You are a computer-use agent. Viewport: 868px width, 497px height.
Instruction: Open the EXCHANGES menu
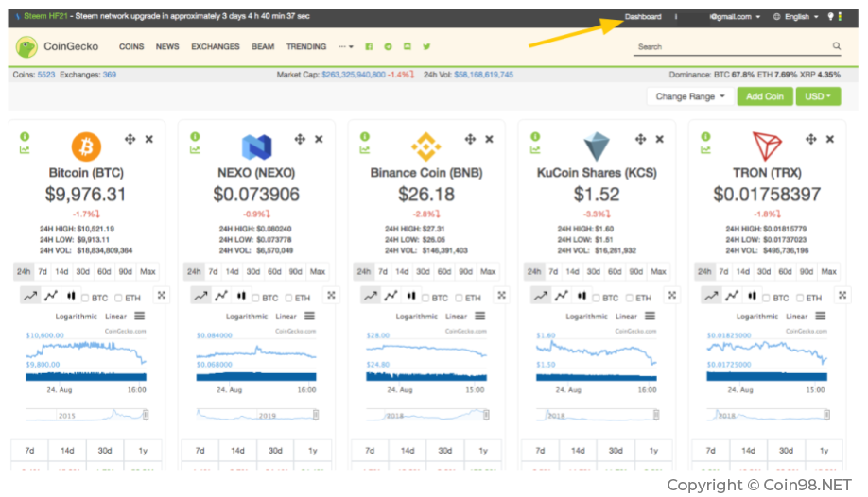tap(216, 47)
